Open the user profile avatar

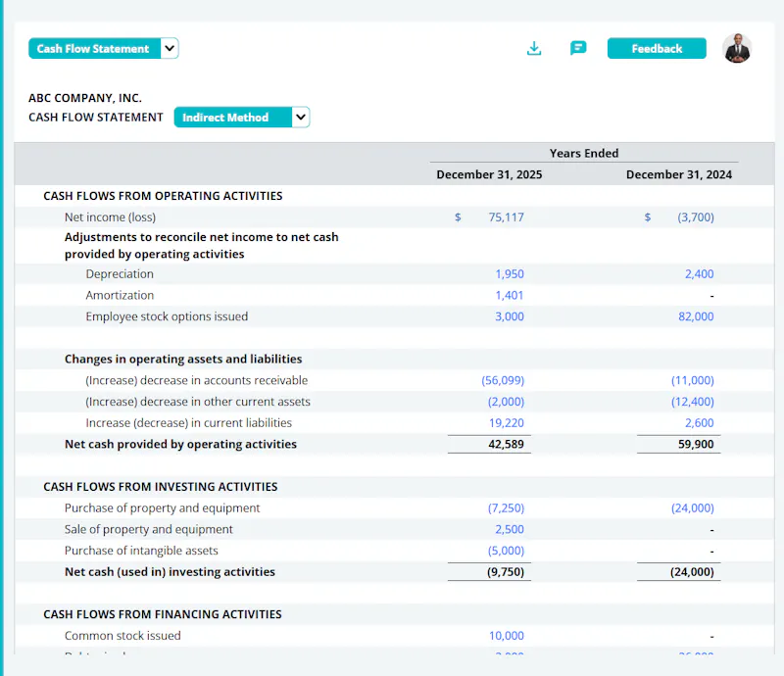click(737, 49)
